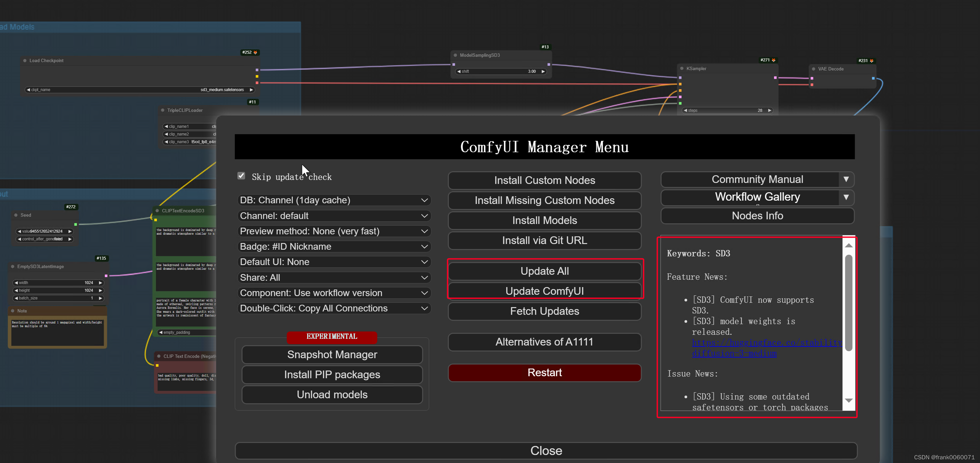The image size is (980, 463).
Task: Click Install Custom Nodes button
Action: 544,180
